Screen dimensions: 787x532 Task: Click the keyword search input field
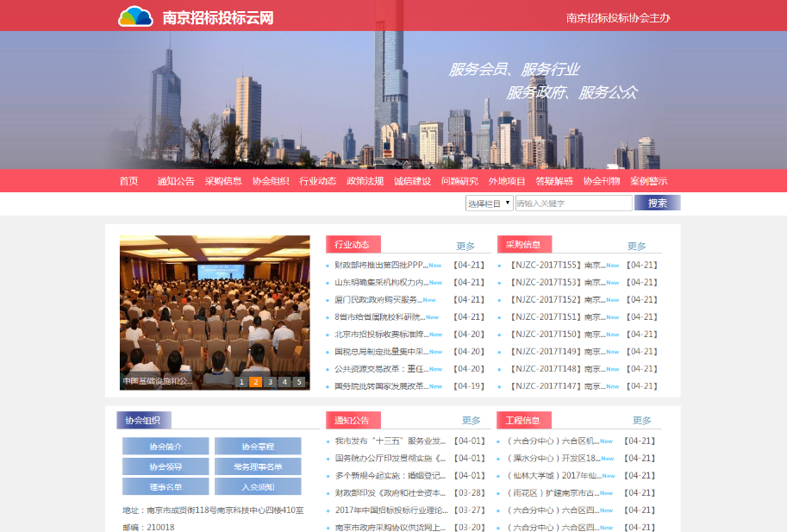pos(573,203)
